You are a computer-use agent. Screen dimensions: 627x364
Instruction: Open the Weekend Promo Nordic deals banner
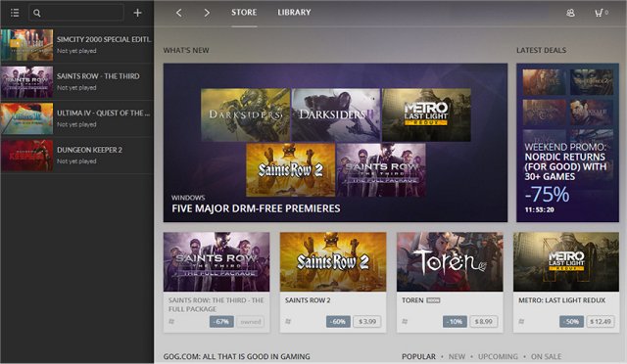567,142
